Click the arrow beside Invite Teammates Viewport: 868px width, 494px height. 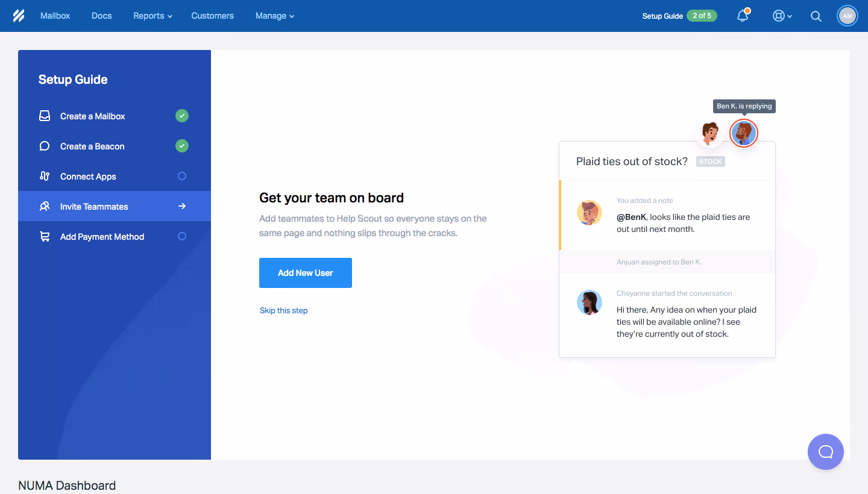click(182, 206)
